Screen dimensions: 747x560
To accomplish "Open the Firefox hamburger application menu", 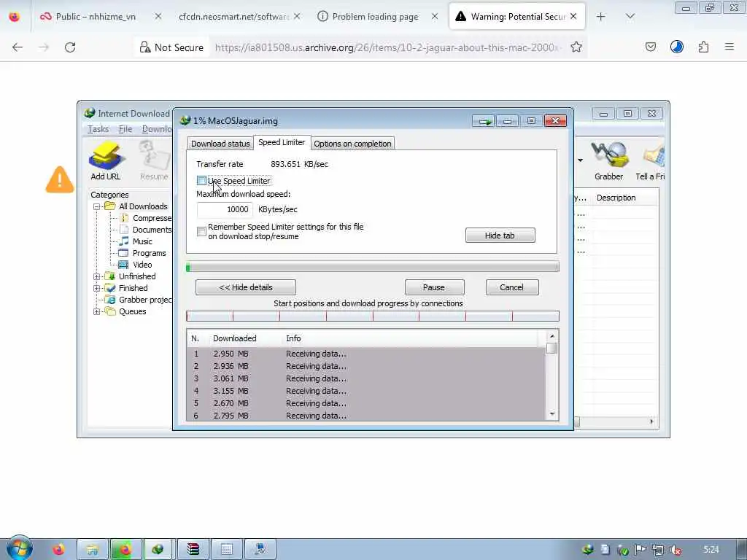I will 729,47.
